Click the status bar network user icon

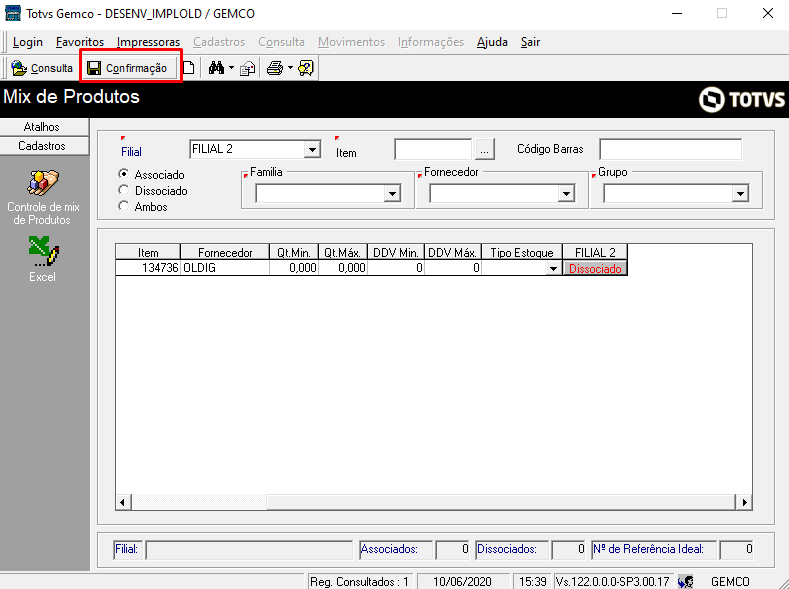pyautogui.click(x=686, y=582)
